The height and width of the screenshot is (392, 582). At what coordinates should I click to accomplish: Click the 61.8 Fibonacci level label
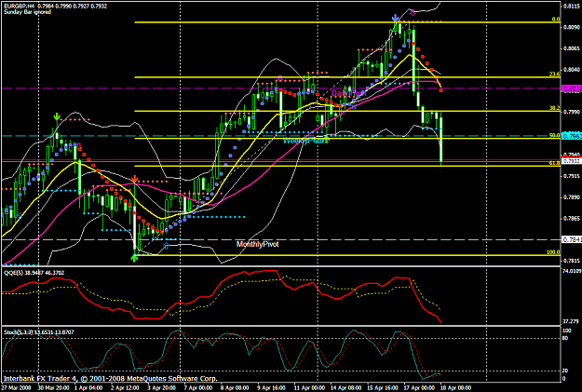coord(555,163)
